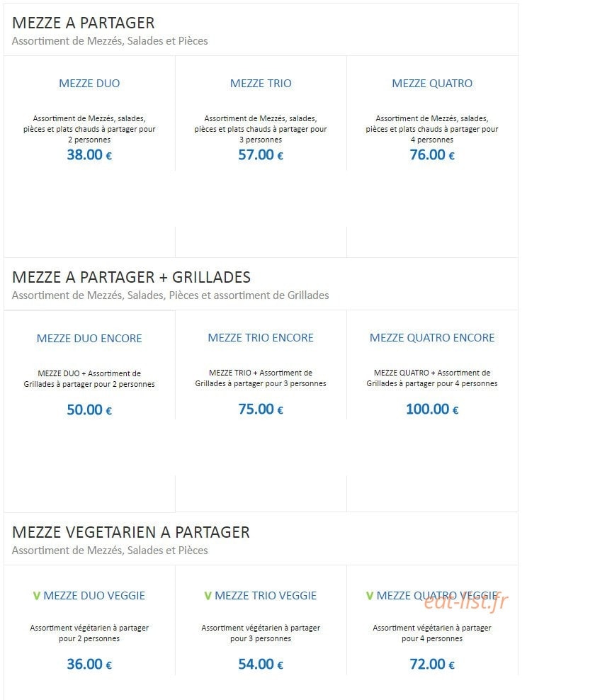Click the 57.00 € price
The image size is (612, 700).
[x=261, y=155]
